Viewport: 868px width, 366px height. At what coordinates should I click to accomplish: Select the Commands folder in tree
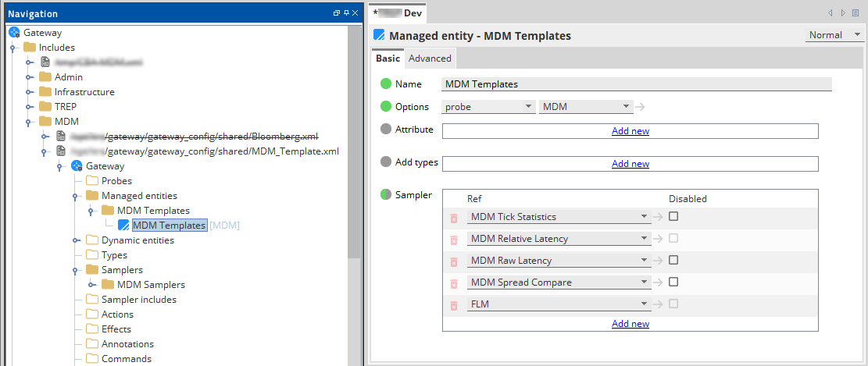pos(127,359)
